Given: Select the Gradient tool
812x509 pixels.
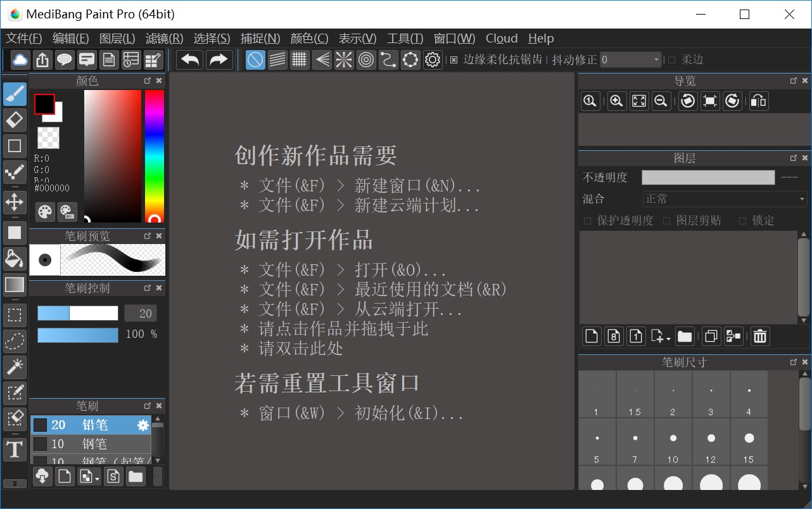Looking at the screenshot, I should coord(15,285).
